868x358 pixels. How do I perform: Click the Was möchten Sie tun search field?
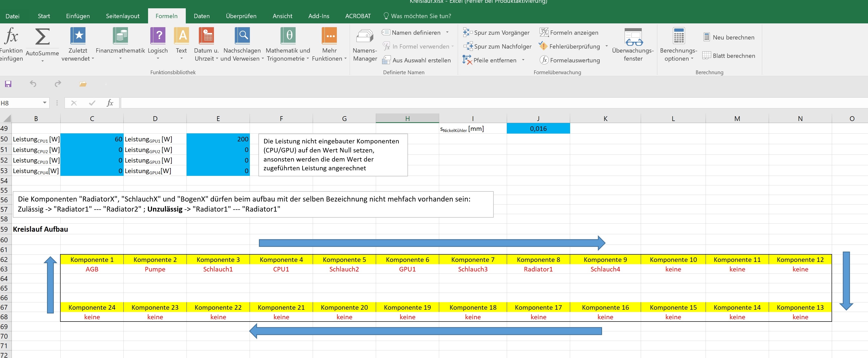421,16
